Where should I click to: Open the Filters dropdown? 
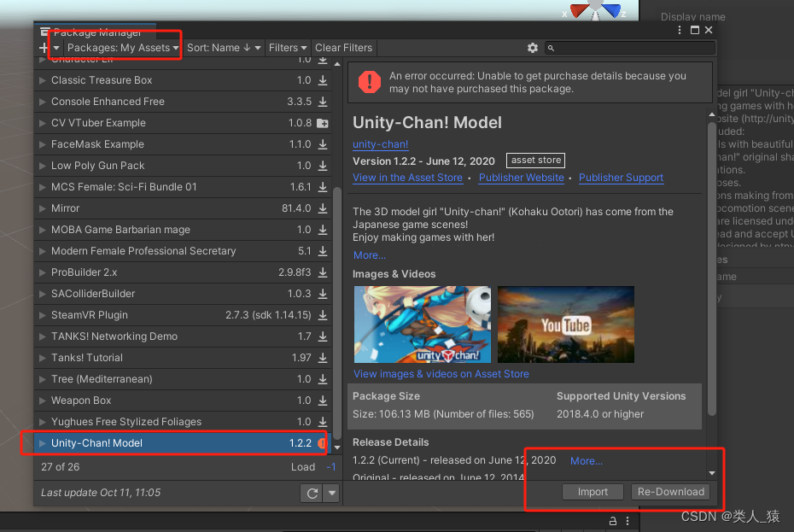[288, 48]
